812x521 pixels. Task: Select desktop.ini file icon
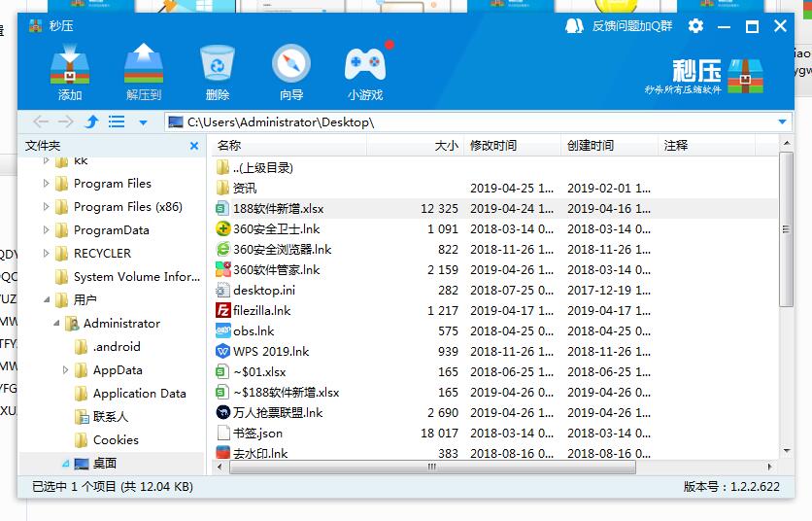coord(222,290)
